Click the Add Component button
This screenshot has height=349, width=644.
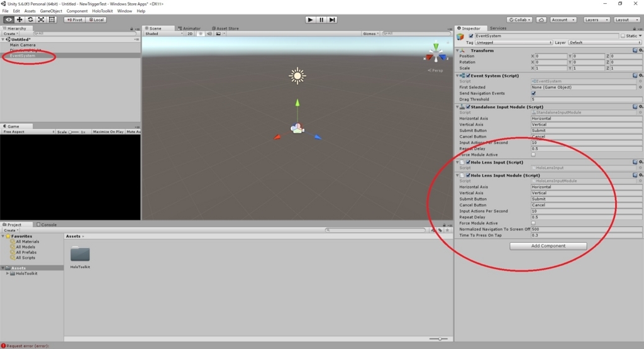pyautogui.click(x=548, y=246)
